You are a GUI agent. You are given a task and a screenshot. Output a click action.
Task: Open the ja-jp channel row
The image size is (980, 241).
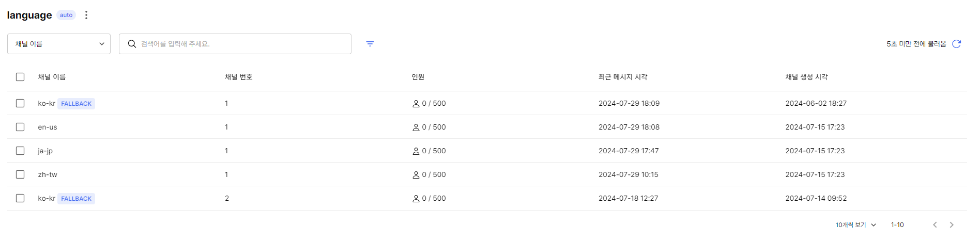(487, 151)
